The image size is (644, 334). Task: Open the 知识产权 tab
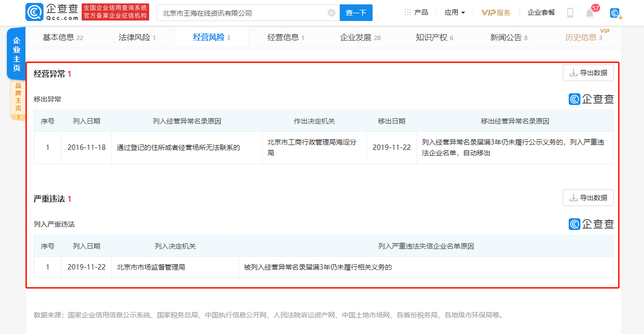point(434,37)
